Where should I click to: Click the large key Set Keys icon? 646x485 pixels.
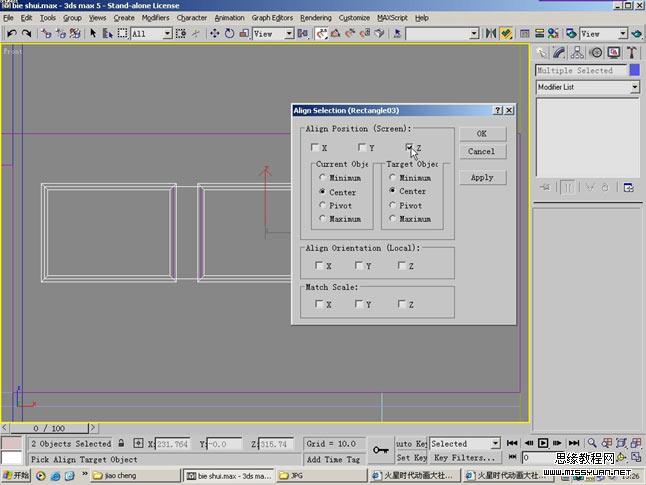381,450
